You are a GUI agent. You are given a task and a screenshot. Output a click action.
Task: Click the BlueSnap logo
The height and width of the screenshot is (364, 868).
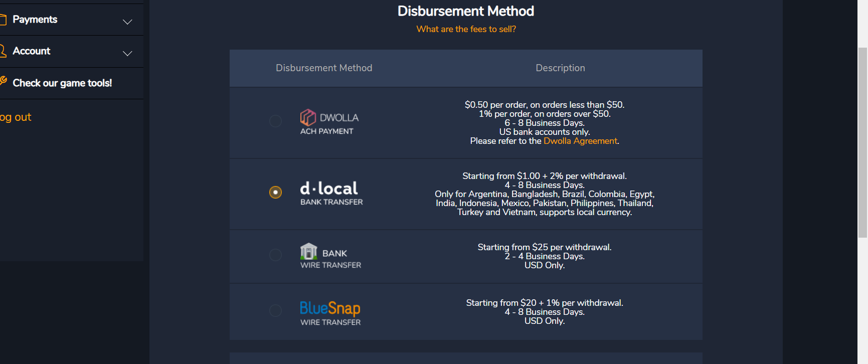[x=330, y=308]
